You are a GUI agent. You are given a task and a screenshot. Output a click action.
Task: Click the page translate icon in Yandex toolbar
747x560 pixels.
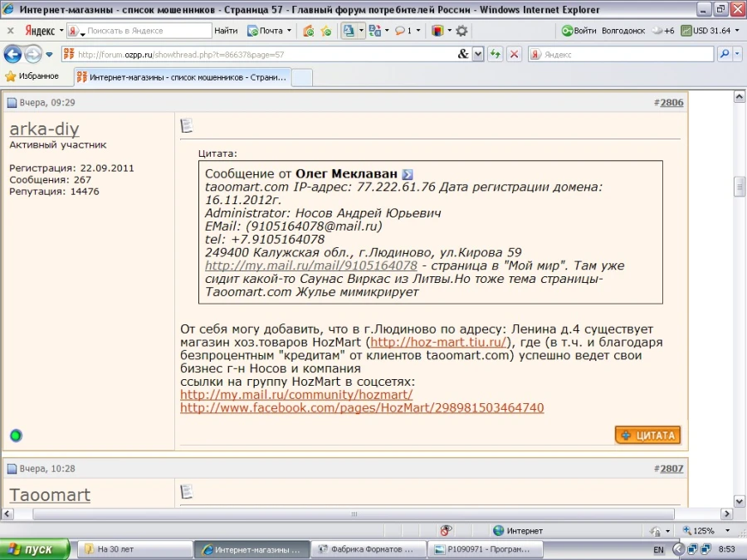coord(349,31)
